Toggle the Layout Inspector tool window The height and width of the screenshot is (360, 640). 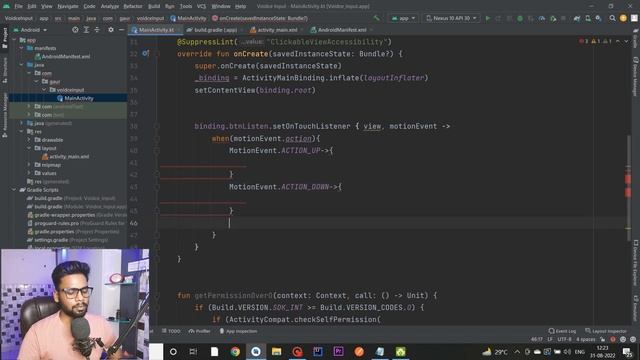coord(606,331)
